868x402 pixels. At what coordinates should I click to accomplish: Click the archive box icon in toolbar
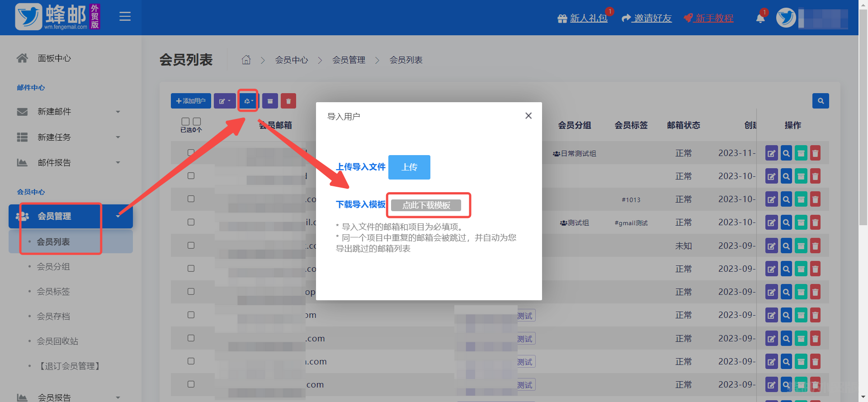click(x=270, y=101)
